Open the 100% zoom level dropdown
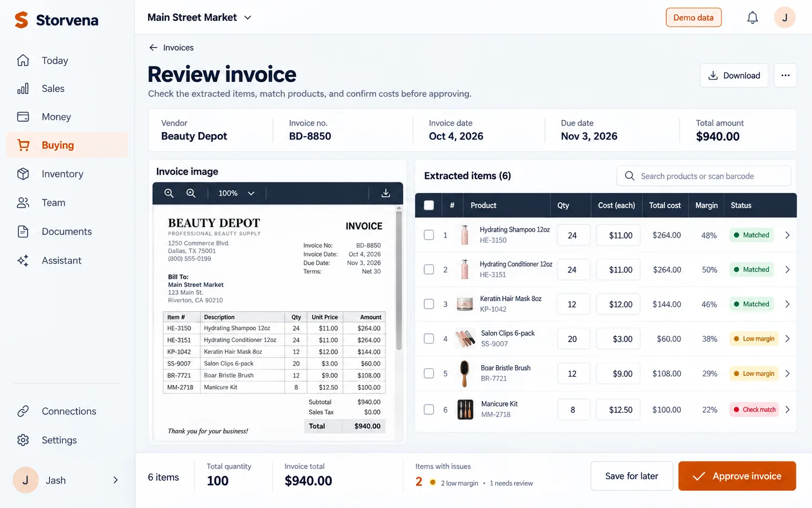Screen dimensions: 812x508 (237, 193)
